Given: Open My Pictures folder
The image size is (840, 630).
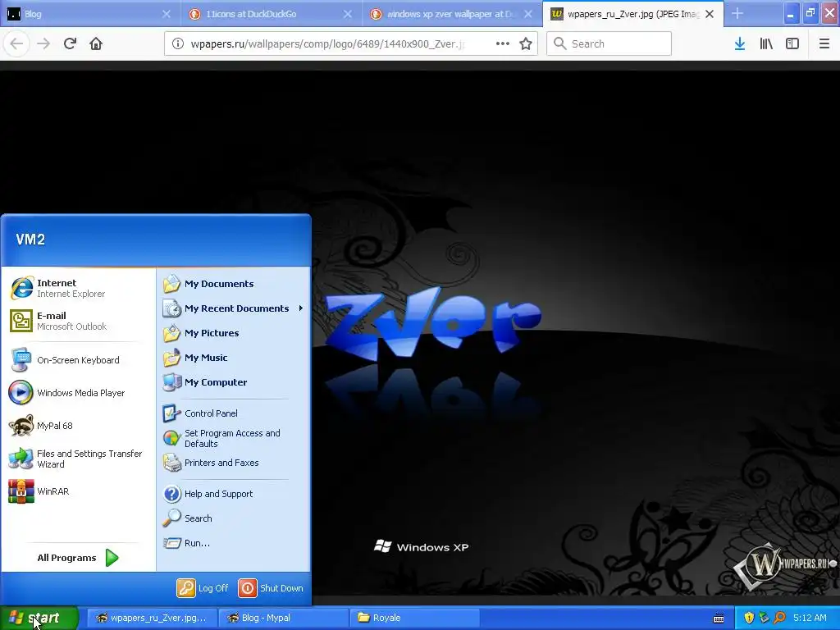Looking at the screenshot, I should click(x=234, y=333).
